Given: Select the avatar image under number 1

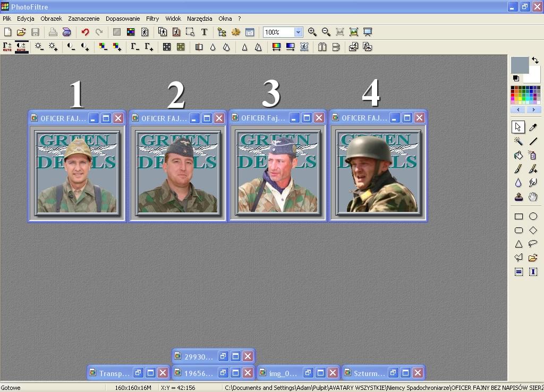Looking at the screenshot, I should (77, 173).
